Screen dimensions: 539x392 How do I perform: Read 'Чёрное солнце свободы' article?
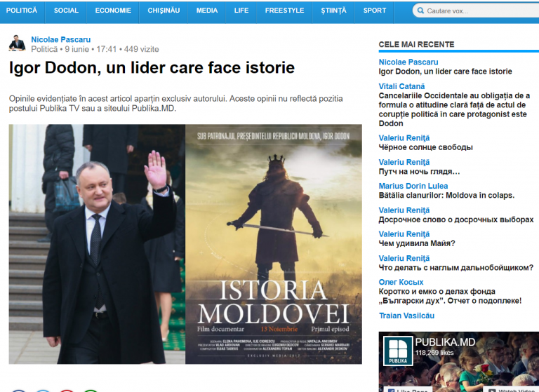coord(425,147)
